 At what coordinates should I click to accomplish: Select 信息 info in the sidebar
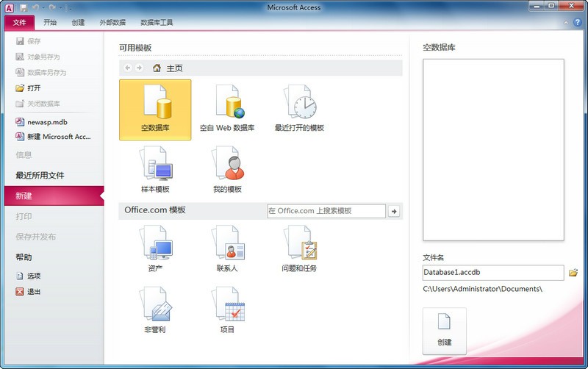pos(24,154)
